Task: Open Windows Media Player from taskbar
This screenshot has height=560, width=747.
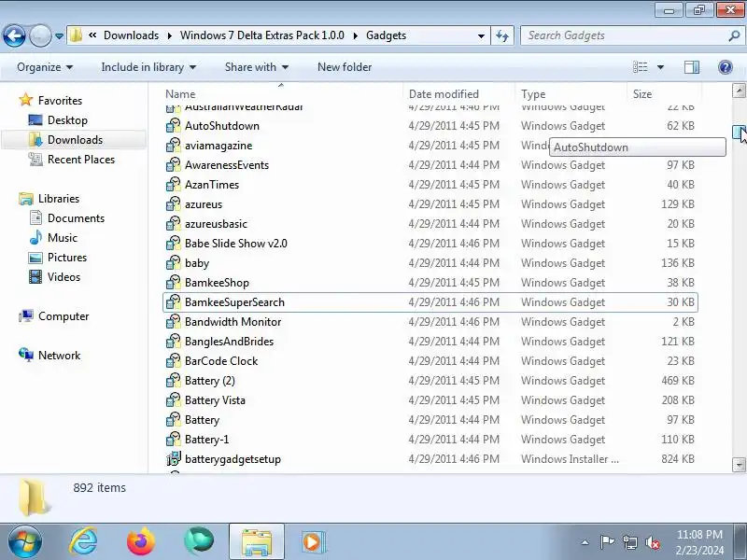Action: (312, 542)
